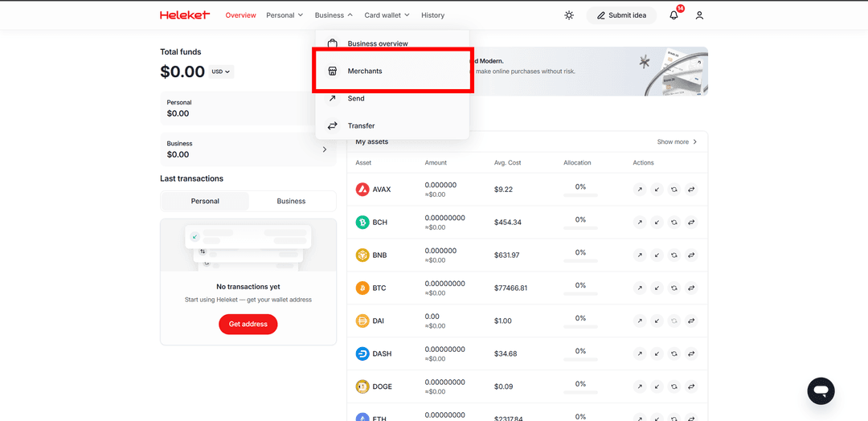Click convert icon in DASH row
Viewport: 868px width, 421px height.
674,354
